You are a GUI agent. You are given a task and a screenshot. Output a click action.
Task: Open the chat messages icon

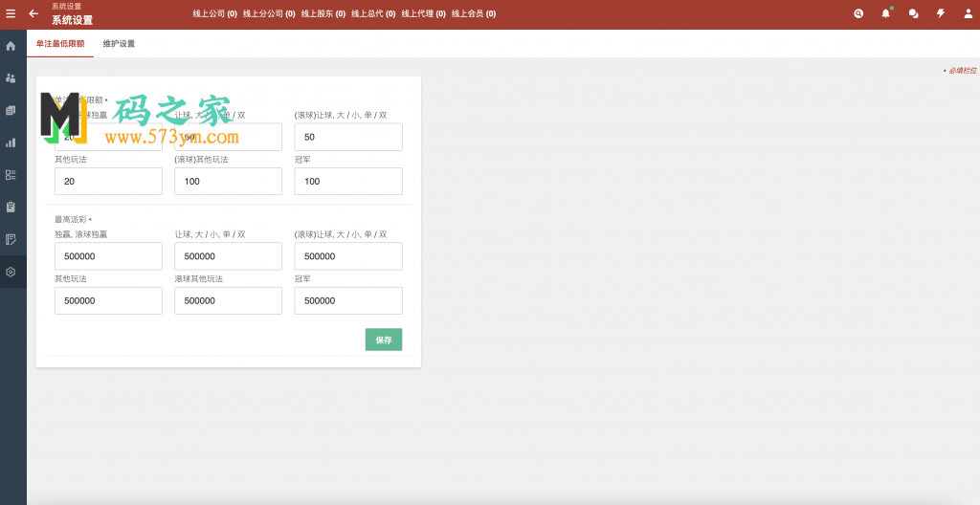[913, 13]
